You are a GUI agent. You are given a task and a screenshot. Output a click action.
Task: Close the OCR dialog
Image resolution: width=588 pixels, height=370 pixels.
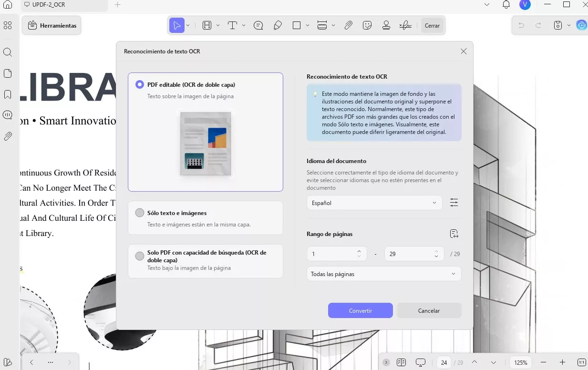(x=464, y=51)
